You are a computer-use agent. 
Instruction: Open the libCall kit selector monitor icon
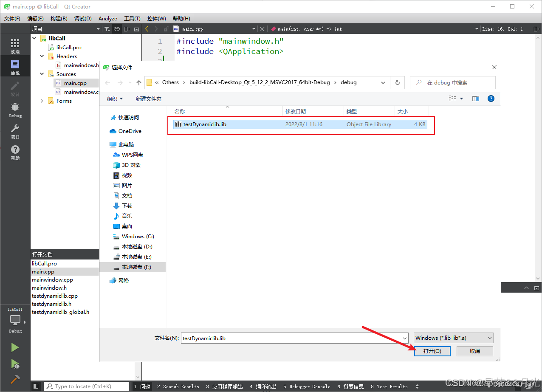pyautogui.click(x=15, y=319)
